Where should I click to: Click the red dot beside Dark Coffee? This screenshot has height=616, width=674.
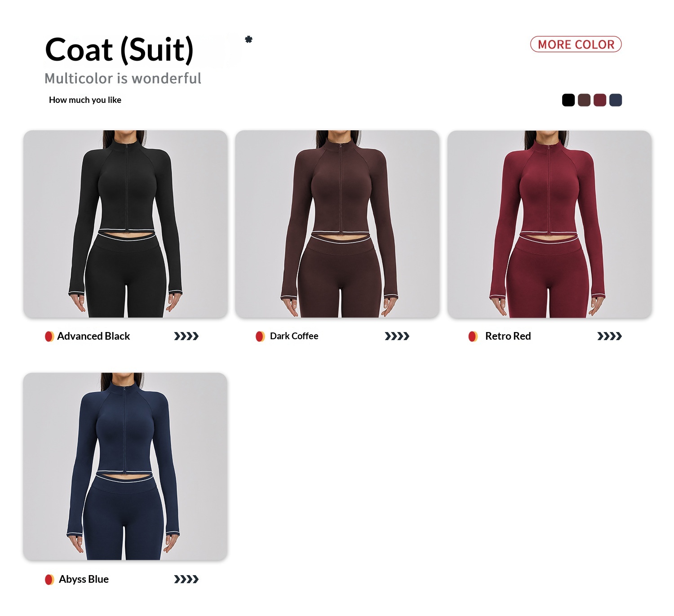point(260,336)
